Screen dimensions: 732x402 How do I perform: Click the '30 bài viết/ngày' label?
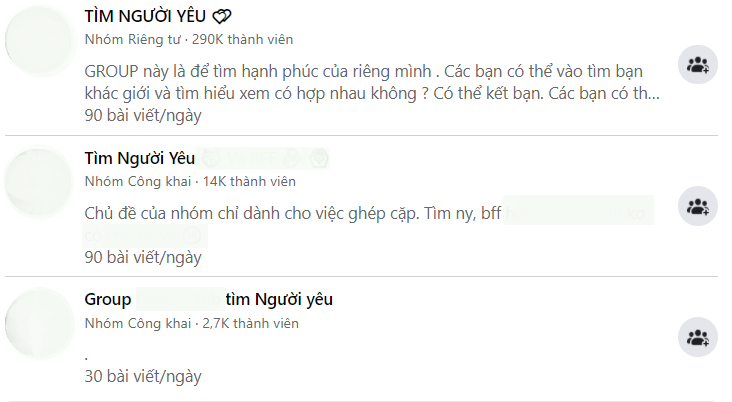[x=143, y=377]
